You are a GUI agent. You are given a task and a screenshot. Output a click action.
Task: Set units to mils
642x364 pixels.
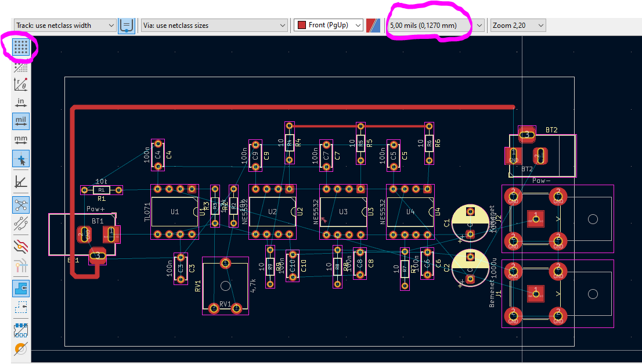(20, 121)
